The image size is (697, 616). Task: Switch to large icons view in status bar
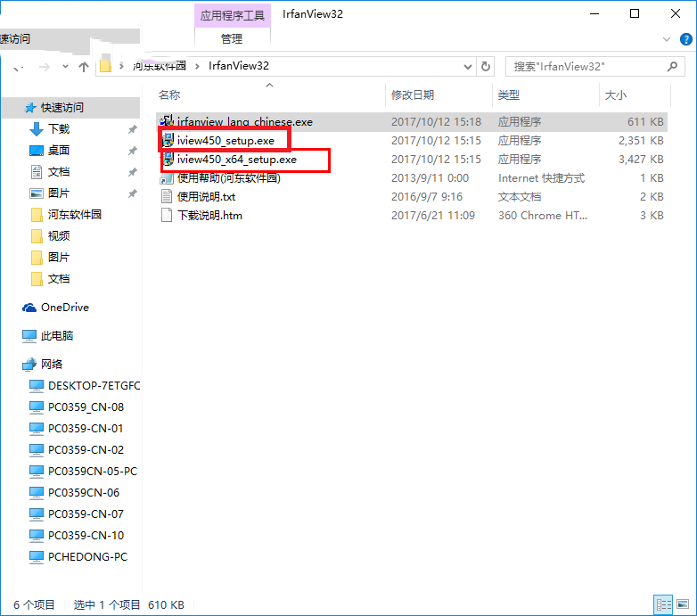click(x=683, y=604)
